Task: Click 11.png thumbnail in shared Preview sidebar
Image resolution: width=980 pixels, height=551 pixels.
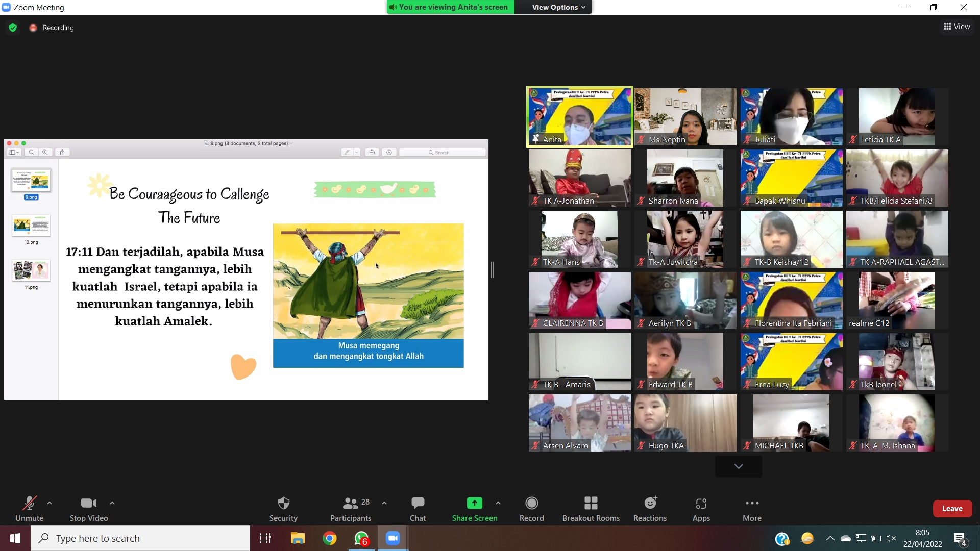Action: pyautogui.click(x=31, y=270)
